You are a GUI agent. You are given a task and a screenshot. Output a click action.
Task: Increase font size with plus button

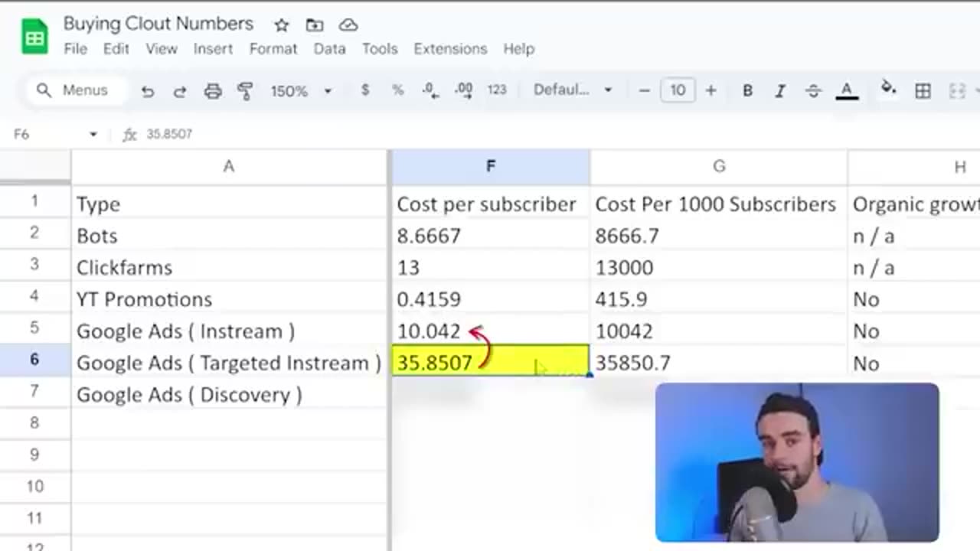710,90
